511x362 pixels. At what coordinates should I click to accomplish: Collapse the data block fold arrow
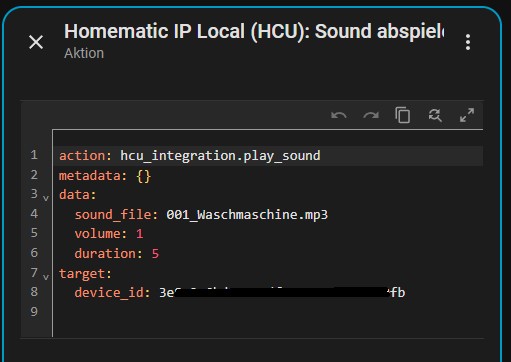(46, 198)
